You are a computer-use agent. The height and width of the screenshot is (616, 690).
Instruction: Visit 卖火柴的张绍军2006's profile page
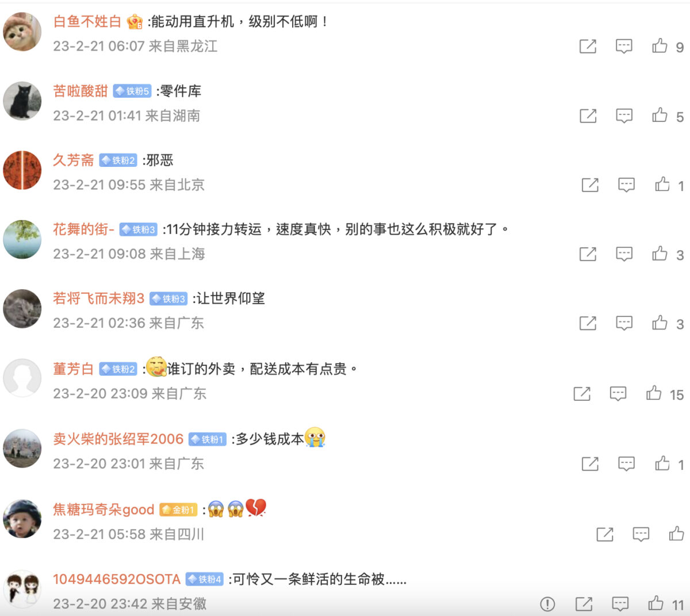pos(118,439)
